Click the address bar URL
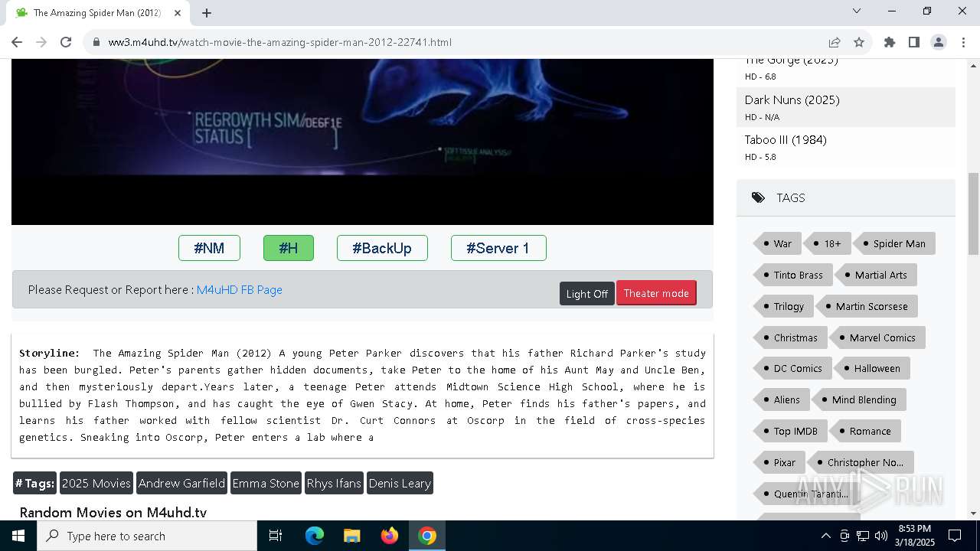This screenshot has height=551, width=980. 280,42
